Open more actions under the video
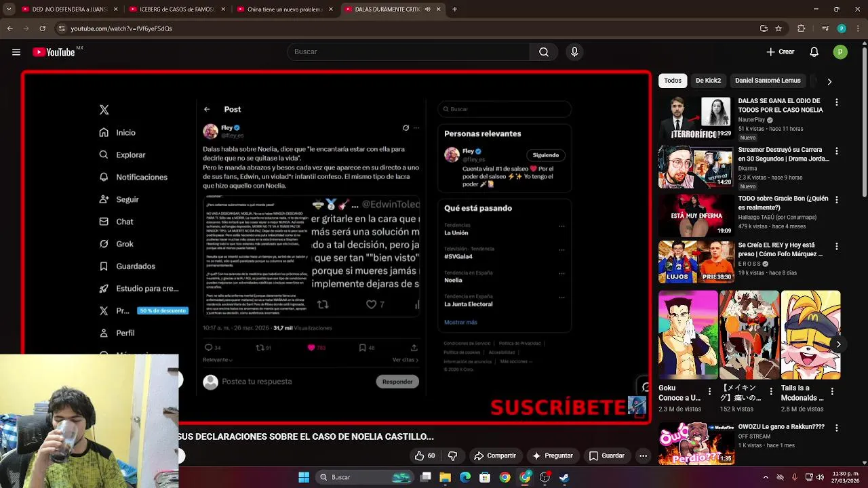868x488 pixels. click(643, 456)
